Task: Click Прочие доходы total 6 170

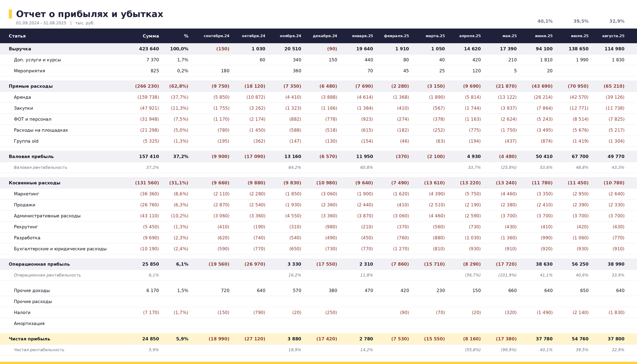Action: 153,291
